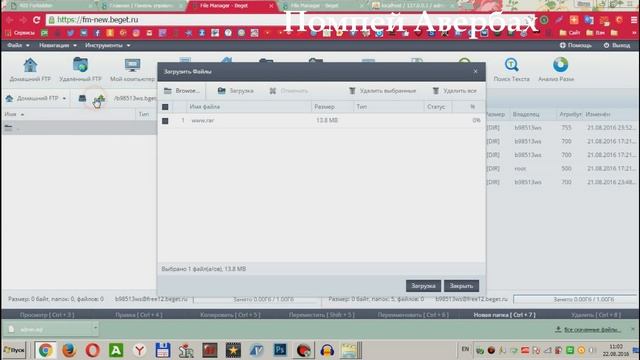Open Photoshop from the taskbar

point(280,350)
